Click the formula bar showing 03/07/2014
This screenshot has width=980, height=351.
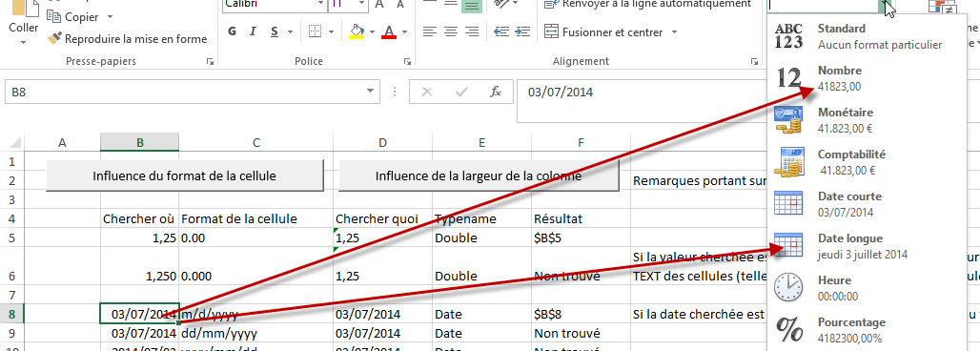pyautogui.click(x=642, y=100)
